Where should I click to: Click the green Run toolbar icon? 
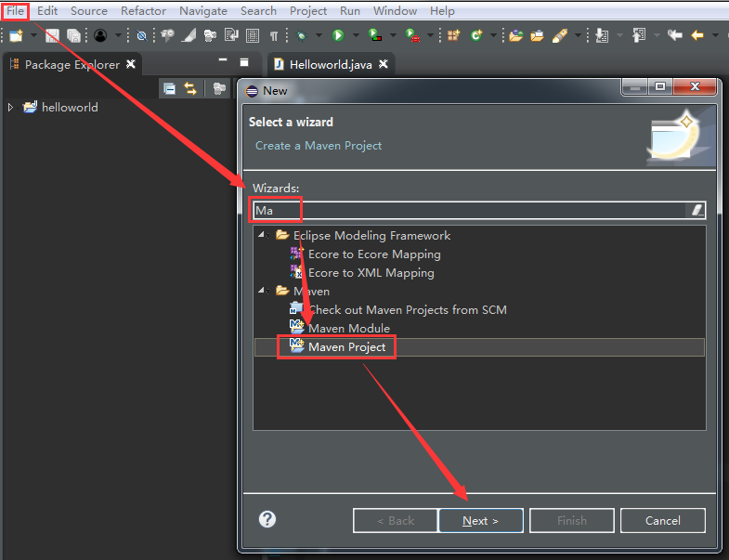click(338, 35)
